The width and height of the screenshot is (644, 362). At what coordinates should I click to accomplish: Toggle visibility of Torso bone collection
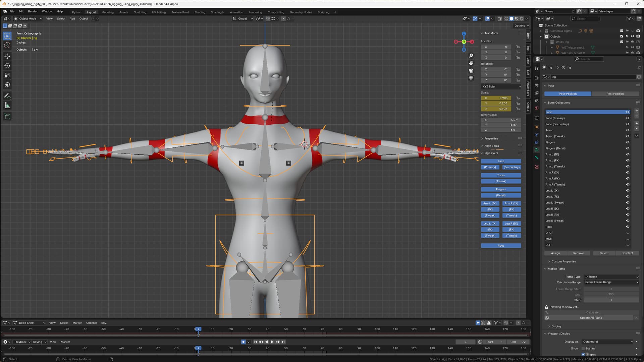628,130
